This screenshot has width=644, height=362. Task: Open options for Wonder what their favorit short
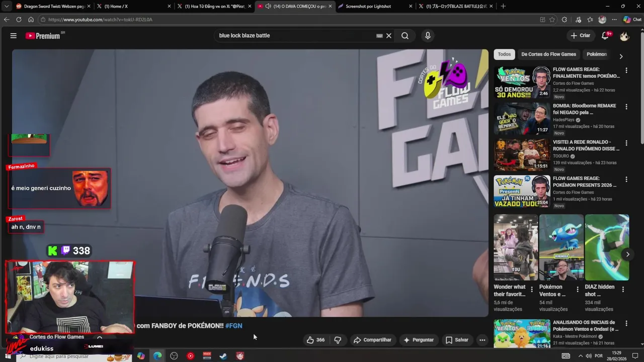[x=532, y=289]
